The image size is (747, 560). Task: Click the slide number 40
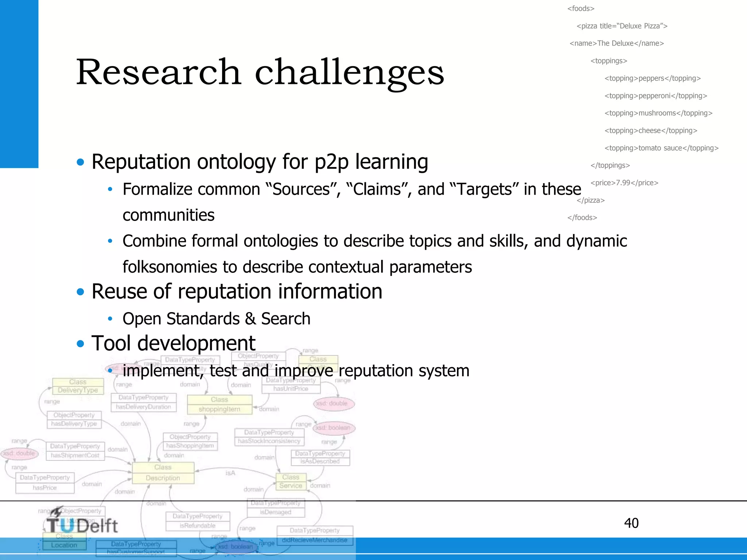coord(631,523)
